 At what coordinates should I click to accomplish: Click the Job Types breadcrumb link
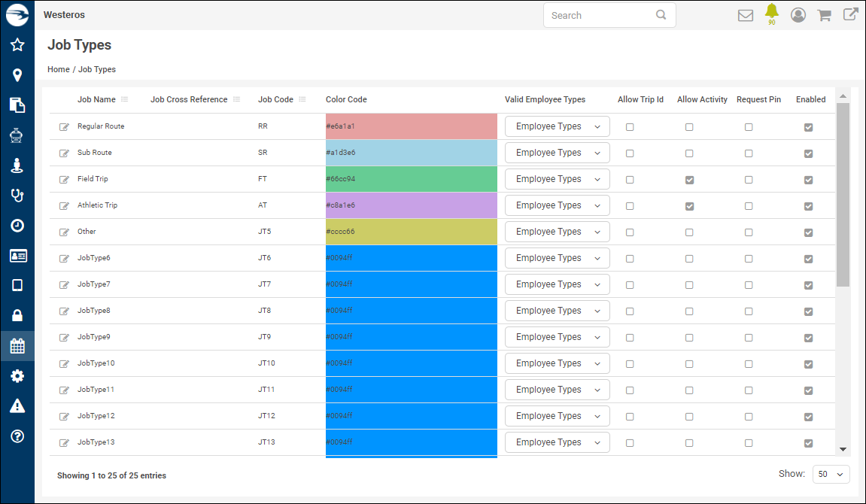96,69
